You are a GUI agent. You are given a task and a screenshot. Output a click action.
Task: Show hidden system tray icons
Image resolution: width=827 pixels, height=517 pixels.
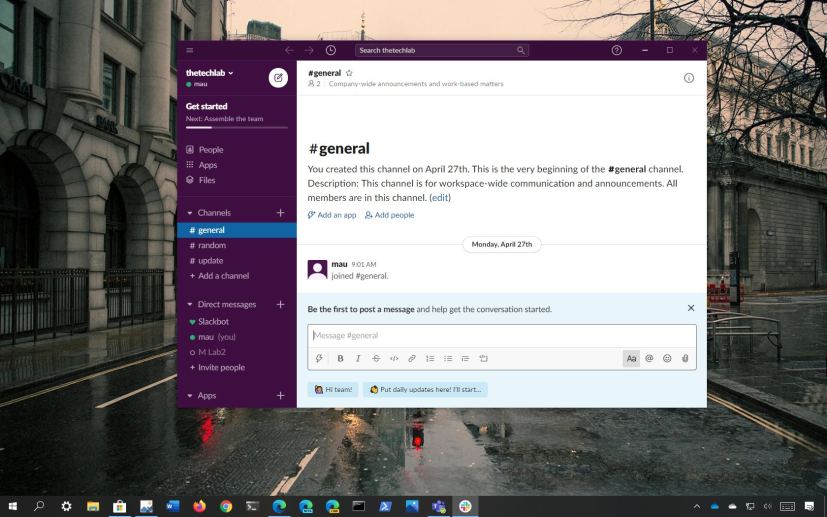697,506
